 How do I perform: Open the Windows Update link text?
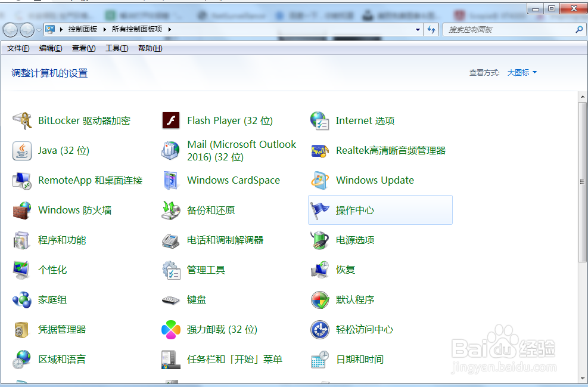point(375,181)
